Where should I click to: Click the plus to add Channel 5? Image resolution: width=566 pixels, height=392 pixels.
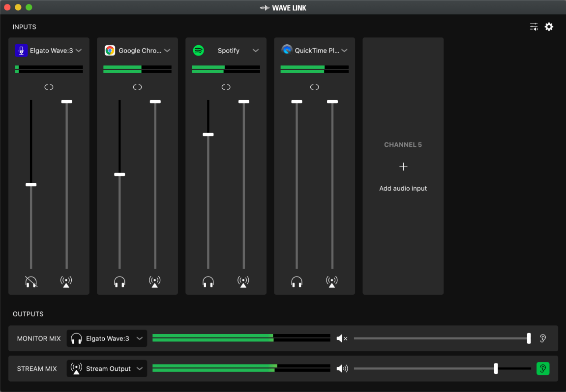pyautogui.click(x=403, y=167)
